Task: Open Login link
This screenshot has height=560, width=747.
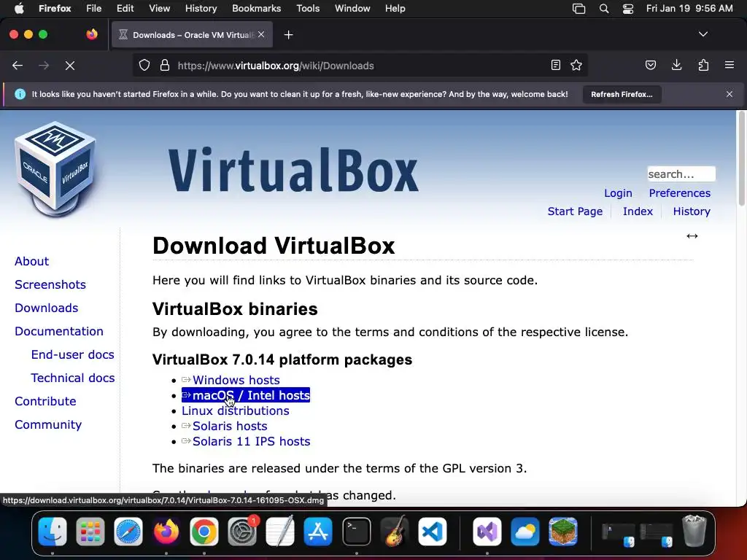Action: point(618,192)
